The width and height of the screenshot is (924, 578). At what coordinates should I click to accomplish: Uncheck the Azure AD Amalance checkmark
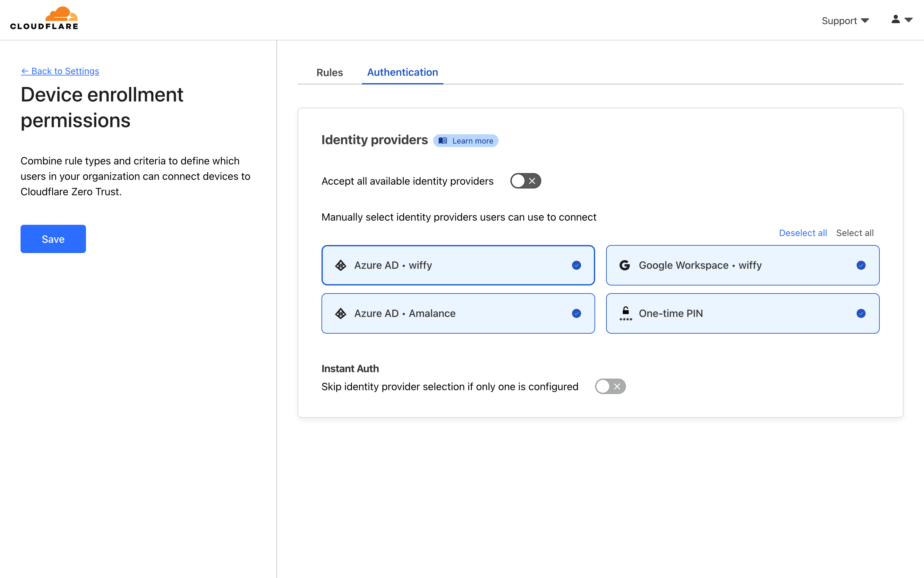pos(577,313)
